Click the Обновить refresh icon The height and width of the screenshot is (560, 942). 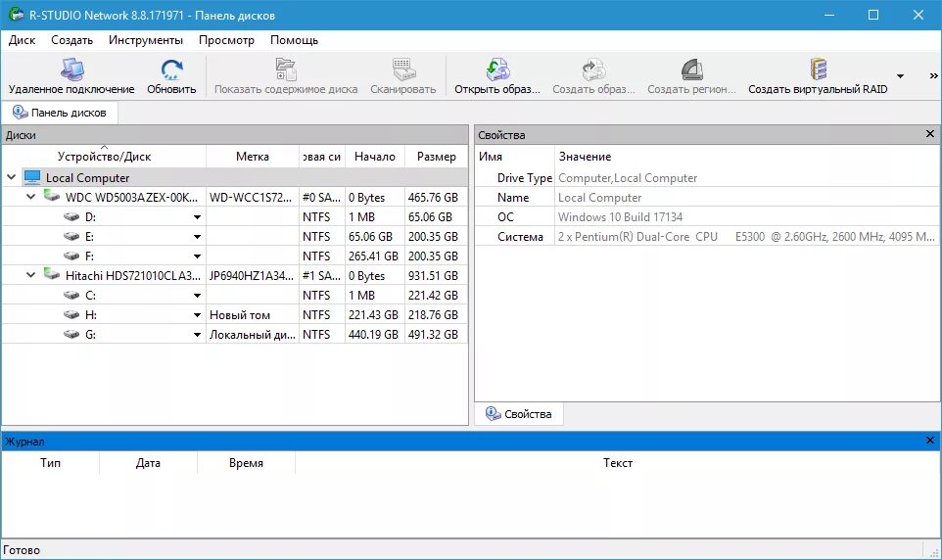coord(171,70)
